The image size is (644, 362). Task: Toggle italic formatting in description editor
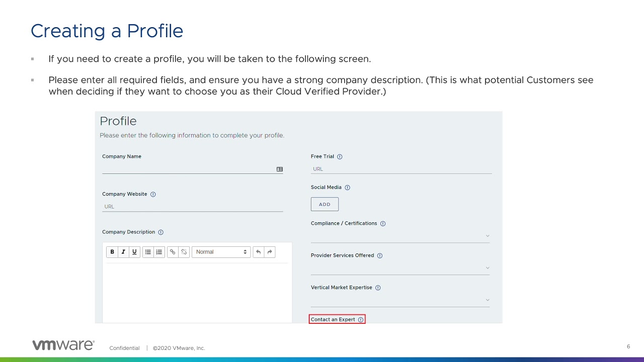tap(123, 252)
